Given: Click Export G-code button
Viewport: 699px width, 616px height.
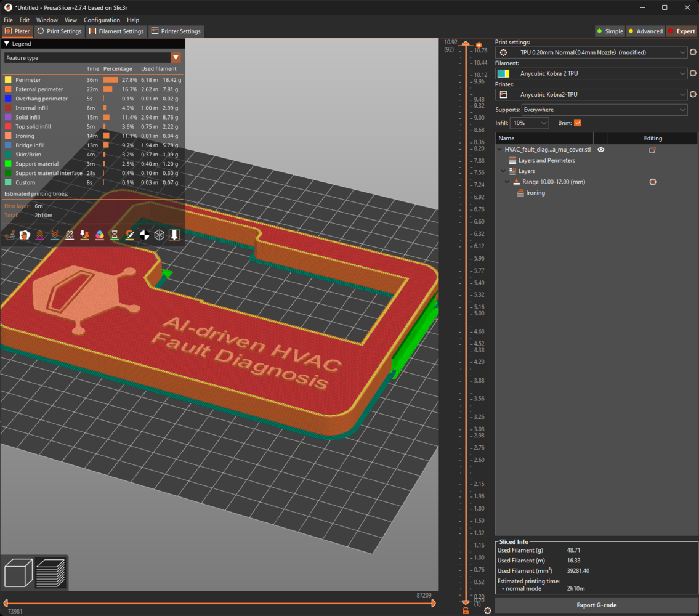Looking at the screenshot, I should tap(596, 605).
